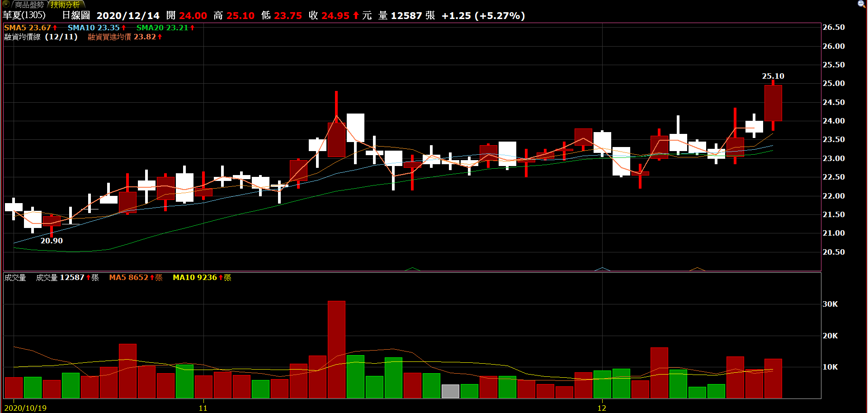The height and width of the screenshot is (413, 868).
Task: Click the month 12 marker on date axis
Action: 602,408
